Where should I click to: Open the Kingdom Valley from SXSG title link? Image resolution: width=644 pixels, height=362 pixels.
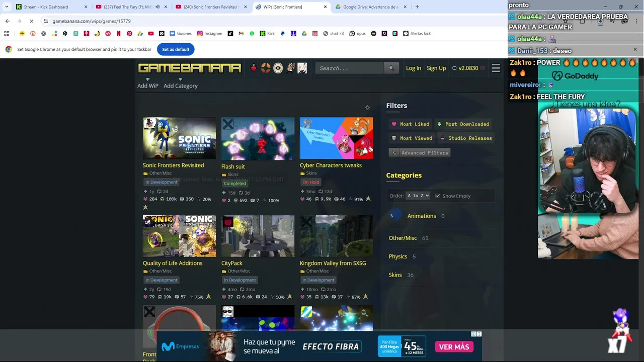333,263
